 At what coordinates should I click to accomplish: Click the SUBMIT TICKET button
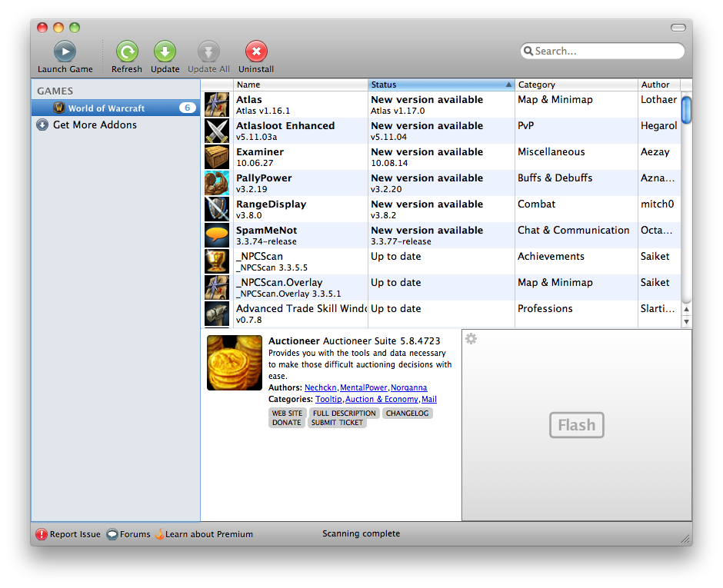point(337,423)
